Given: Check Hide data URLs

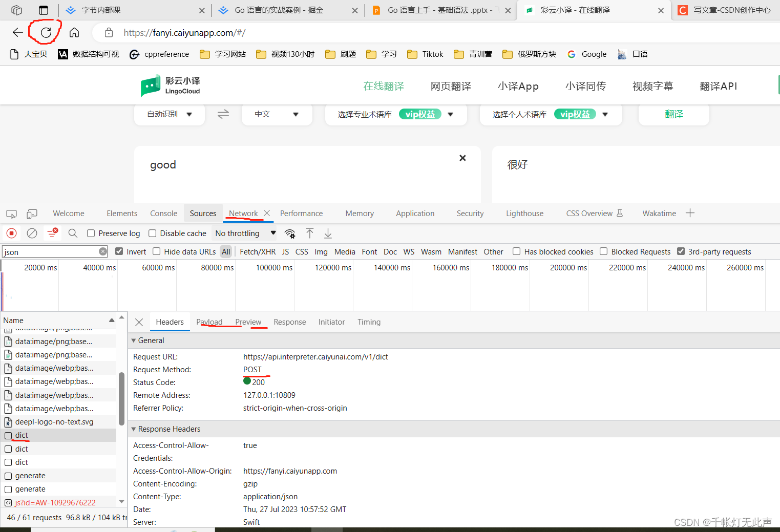Looking at the screenshot, I should (x=157, y=251).
